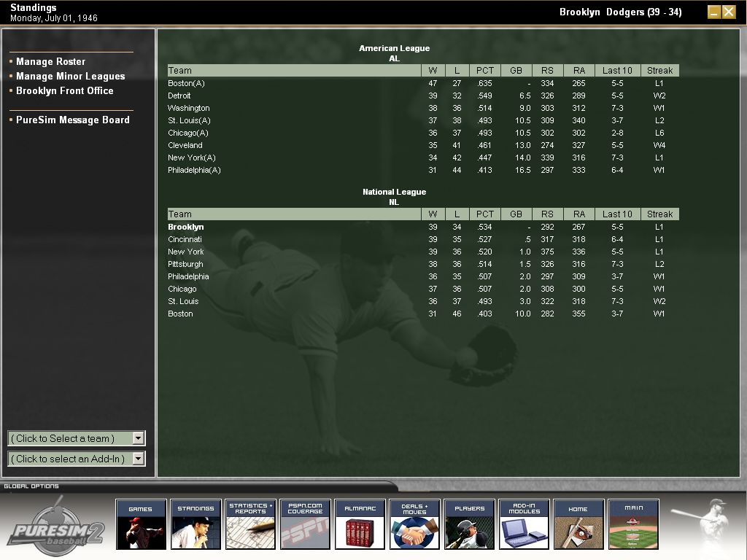Select Chicago in National League
Screen dimensions: 747x560
(423, 289)
